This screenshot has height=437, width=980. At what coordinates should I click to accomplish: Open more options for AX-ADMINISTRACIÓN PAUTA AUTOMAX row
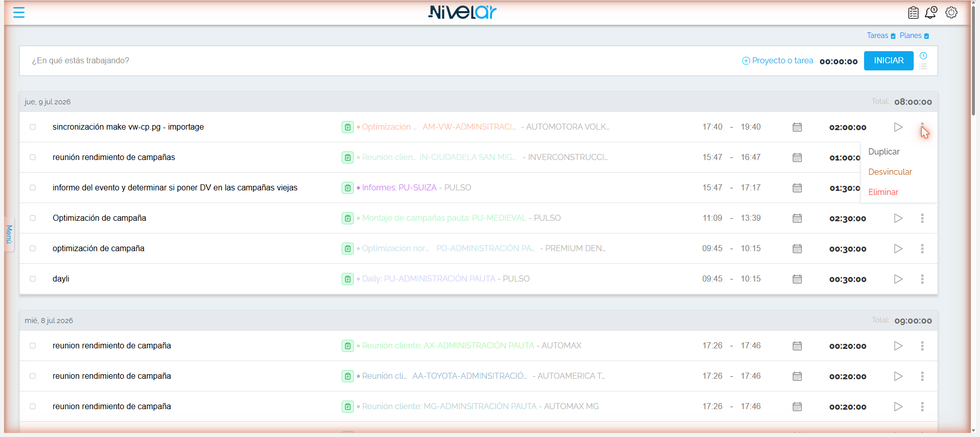point(922,346)
